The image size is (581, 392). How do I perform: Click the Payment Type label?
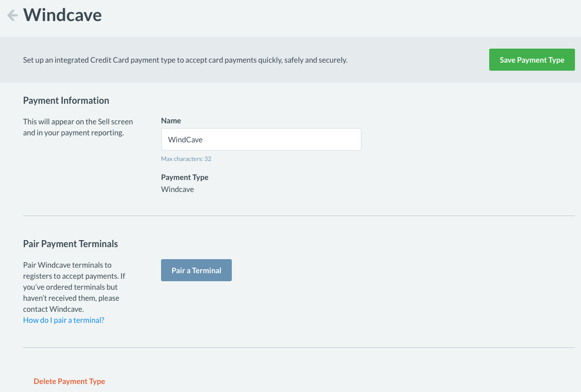pyautogui.click(x=185, y=177)
